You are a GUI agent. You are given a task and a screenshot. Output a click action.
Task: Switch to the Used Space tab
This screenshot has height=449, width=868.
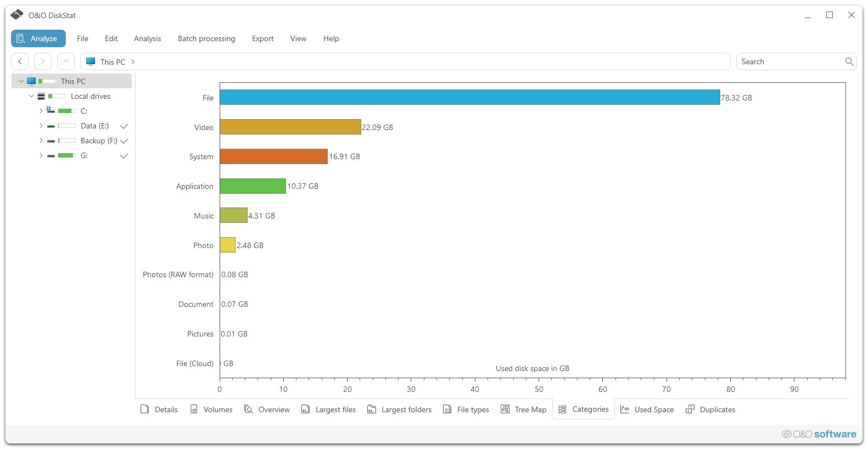[x=647, y=409]
